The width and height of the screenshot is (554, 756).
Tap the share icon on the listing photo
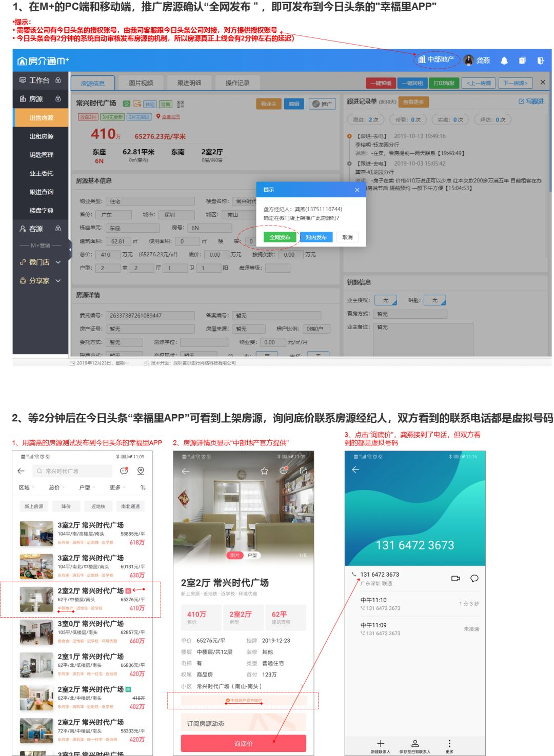click(304, 471)
